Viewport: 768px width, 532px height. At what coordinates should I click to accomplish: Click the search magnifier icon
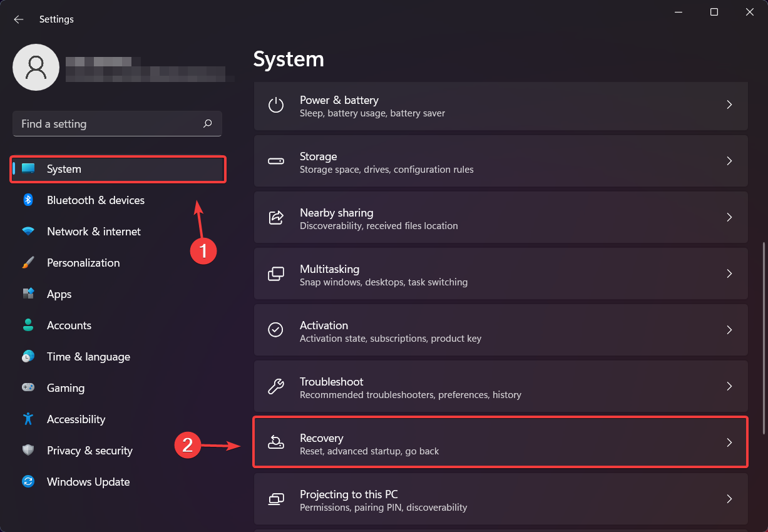coord(208,124)
